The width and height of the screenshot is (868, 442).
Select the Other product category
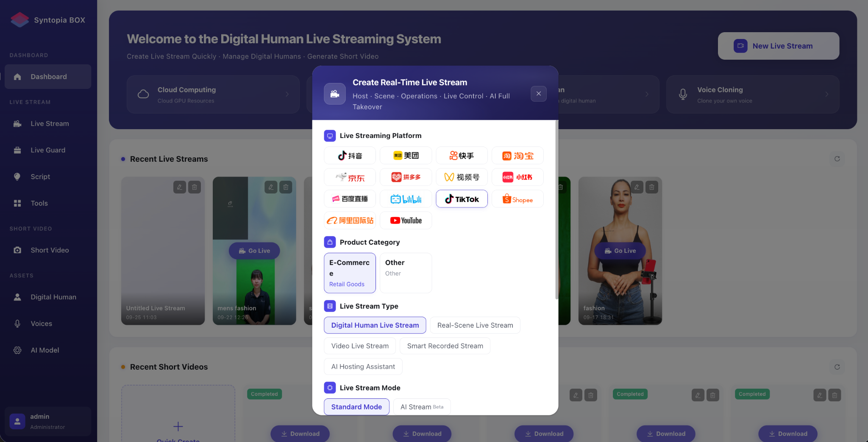click(x=406, y=273)
